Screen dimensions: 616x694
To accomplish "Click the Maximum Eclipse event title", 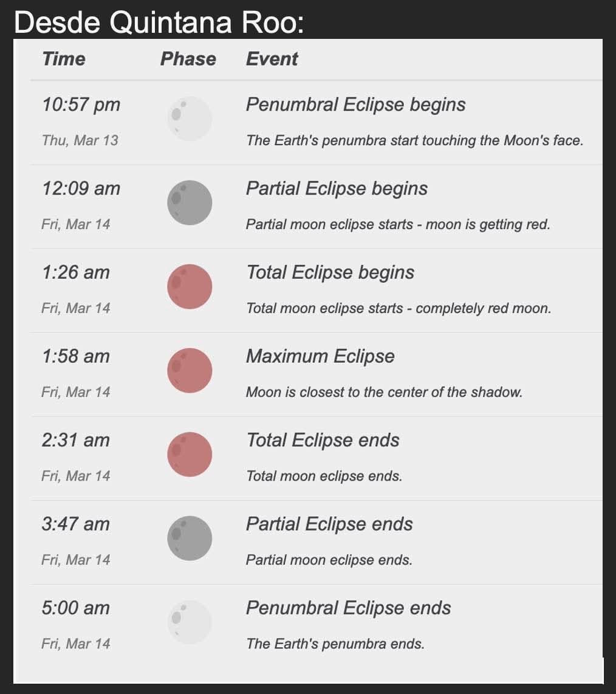I will [320, 356].
